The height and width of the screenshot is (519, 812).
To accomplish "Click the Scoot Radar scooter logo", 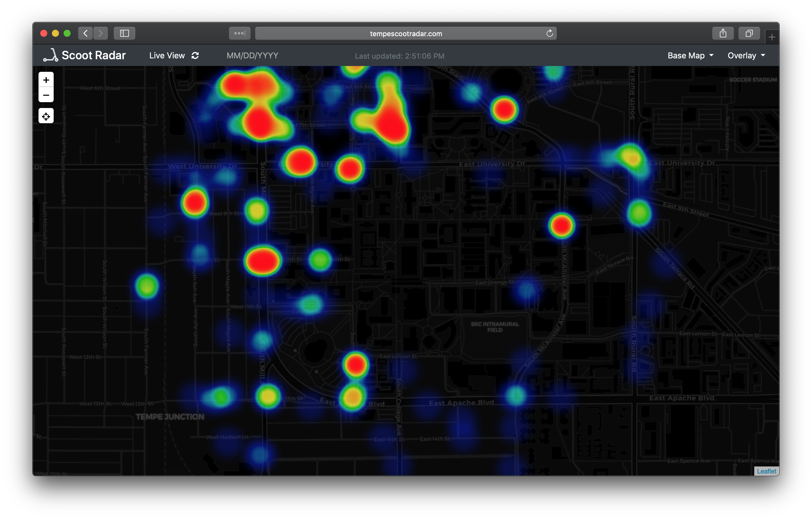I will [50, 55].
